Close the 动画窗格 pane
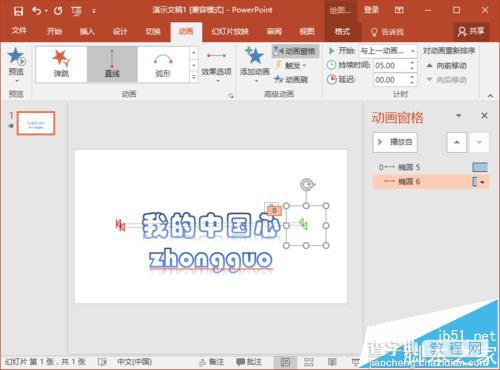 click(484, 116)
